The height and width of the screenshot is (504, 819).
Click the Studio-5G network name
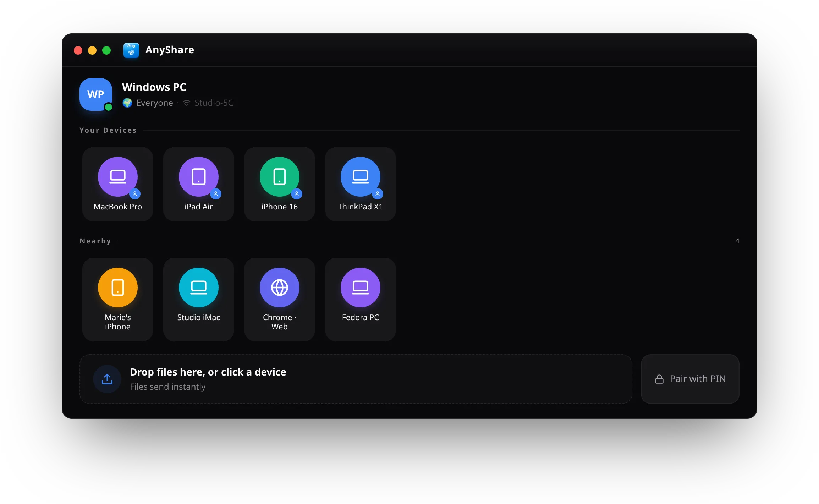(214, 103)
